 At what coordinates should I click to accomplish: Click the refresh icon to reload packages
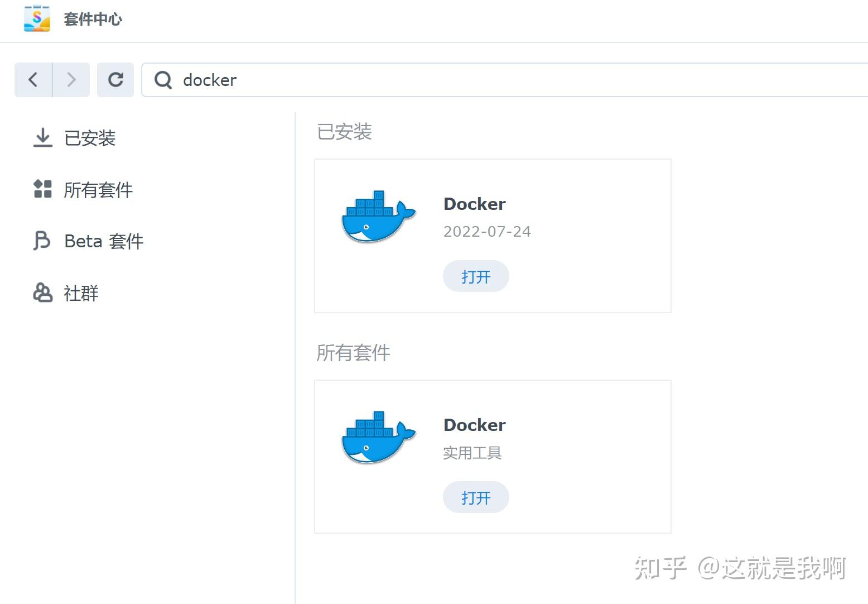(x=115, y=79)
